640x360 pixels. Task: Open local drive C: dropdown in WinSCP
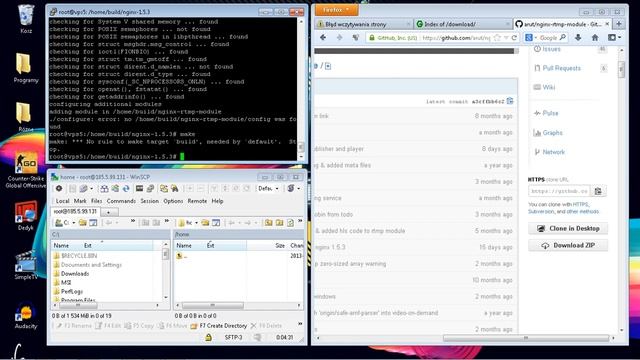tap(65, 222)
